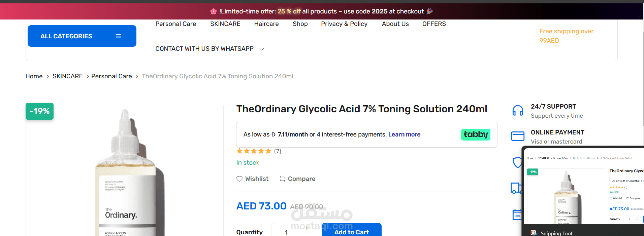Go to Haircare in navigation bar

click(266, 24)
